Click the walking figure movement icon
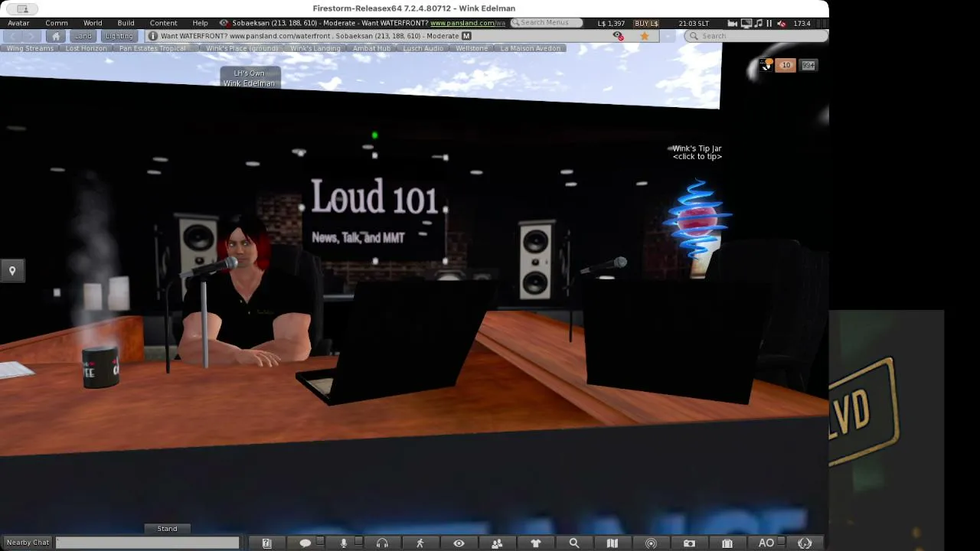 point(420,543)
